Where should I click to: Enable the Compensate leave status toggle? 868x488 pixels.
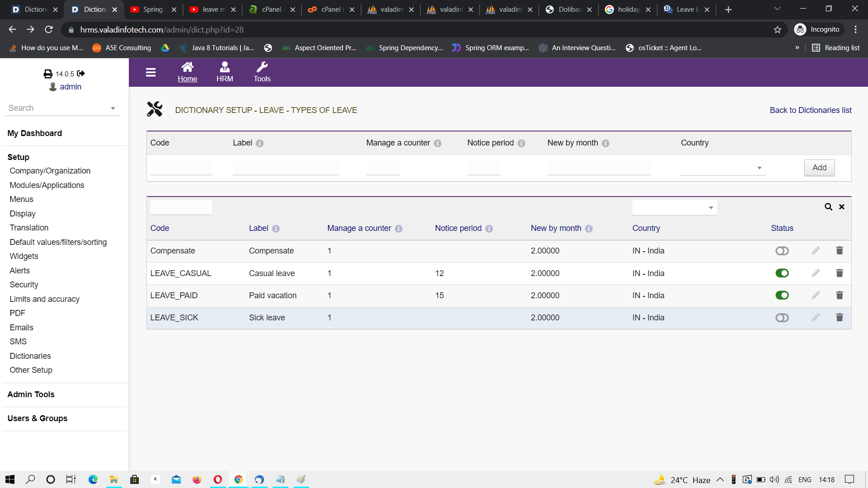click(782, 251)
